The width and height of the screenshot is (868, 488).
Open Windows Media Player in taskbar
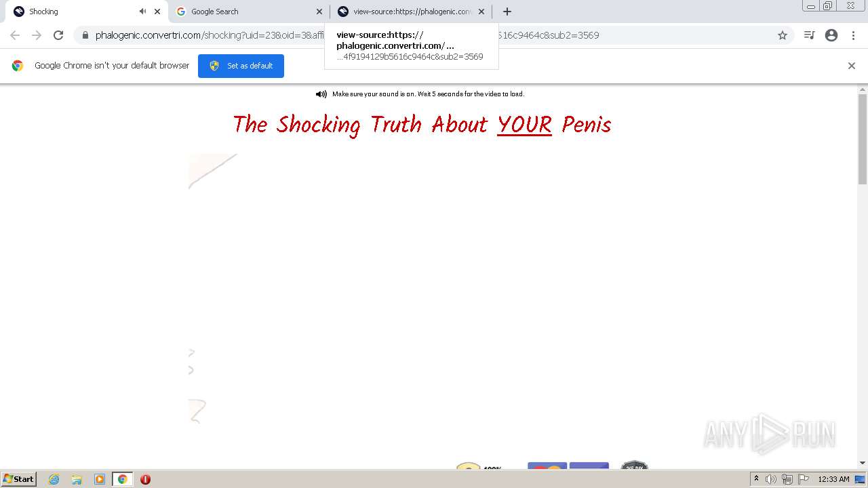click(x=100, y=479)
